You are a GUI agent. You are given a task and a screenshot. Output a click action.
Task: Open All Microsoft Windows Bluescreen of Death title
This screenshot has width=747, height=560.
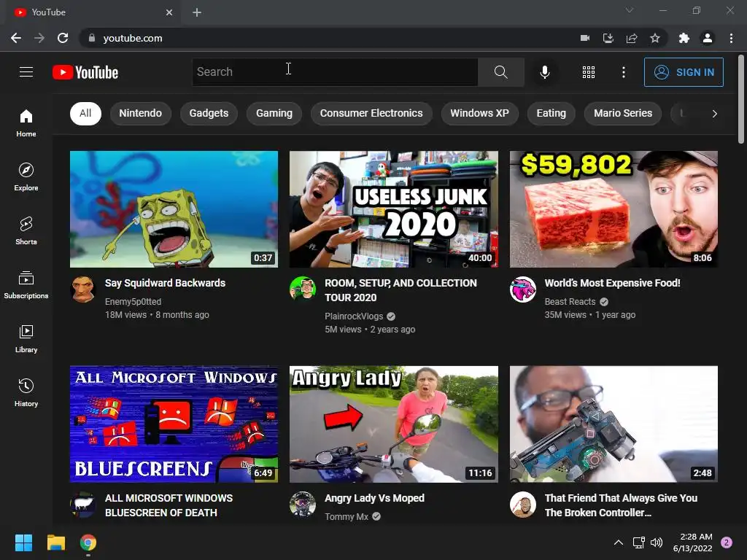point(169,505)
